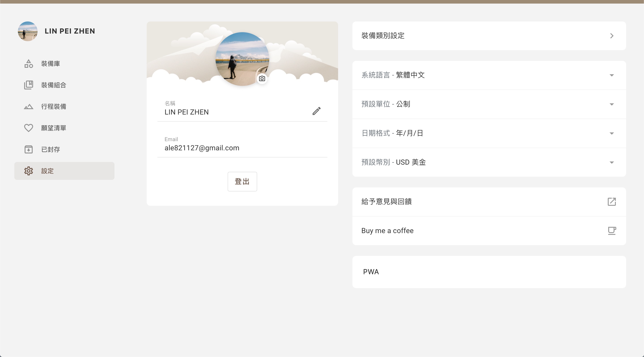The image size is (644, 357).
Task: Click the coffee cup icon
Action: tap(612, 230)
